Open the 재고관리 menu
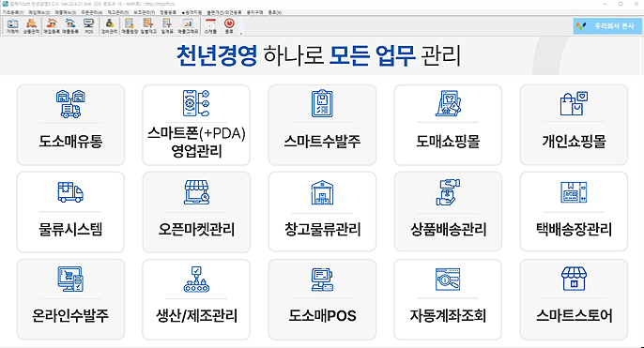This screenshot has height=348, width=644. tap(118, 13)
